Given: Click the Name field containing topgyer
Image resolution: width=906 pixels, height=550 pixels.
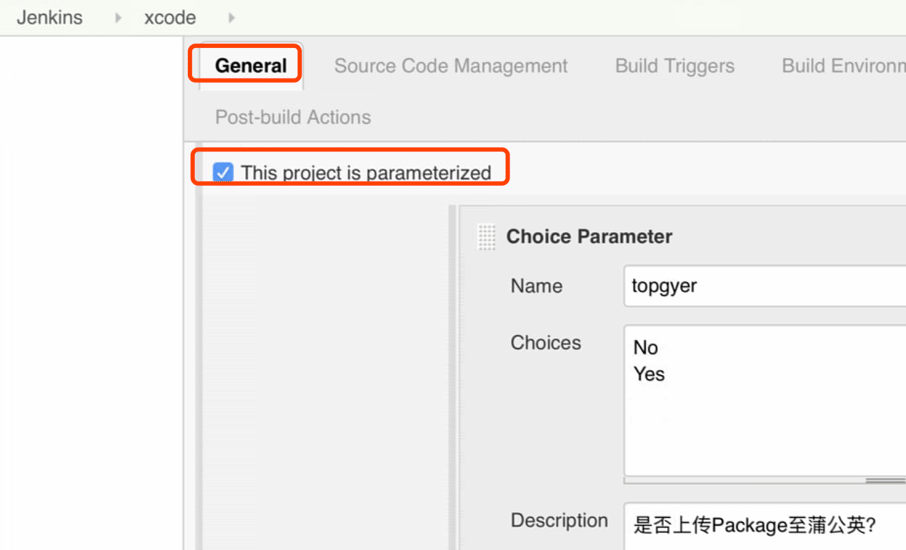Looking at the screenshot, I should (765, 286).
